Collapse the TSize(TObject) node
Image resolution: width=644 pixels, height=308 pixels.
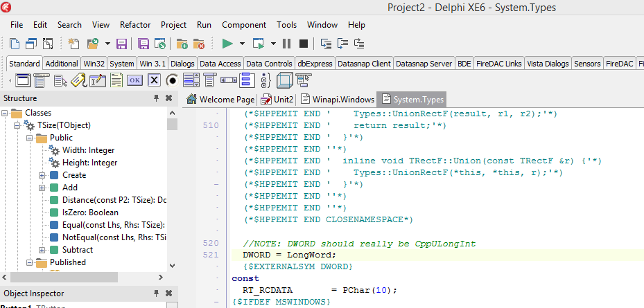17,125
